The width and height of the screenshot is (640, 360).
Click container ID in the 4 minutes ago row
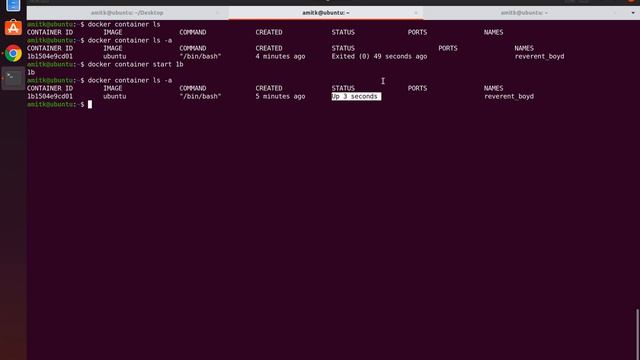(x=50, y=56)
